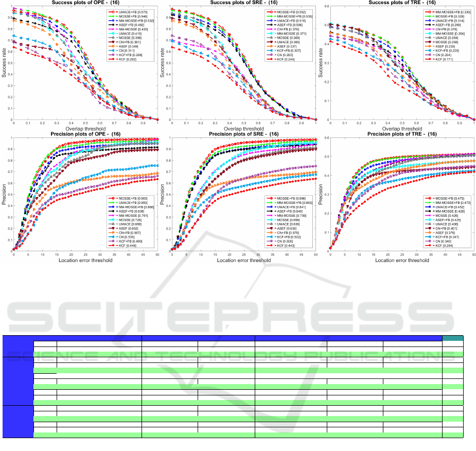Select the "Precision plots of SRE" title
Viewport: 476px width, 451px height.
click(x=244, y=134)
